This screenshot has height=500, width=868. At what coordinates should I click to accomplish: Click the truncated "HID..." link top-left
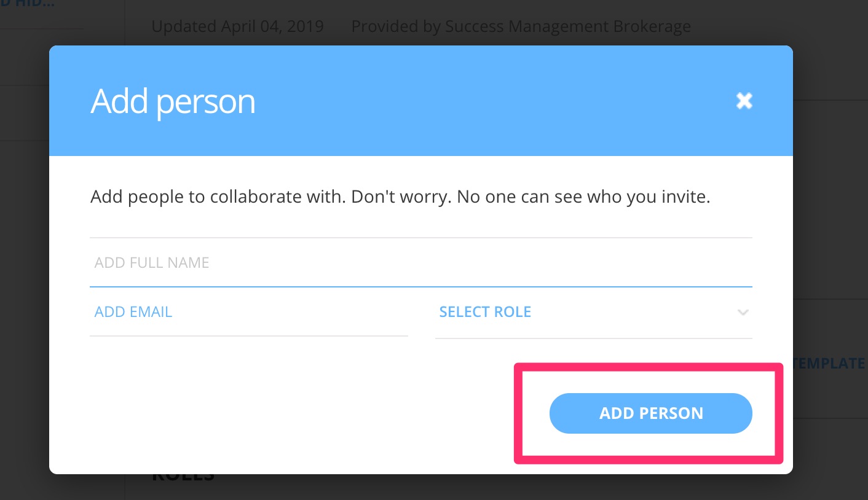coord(28,4)
